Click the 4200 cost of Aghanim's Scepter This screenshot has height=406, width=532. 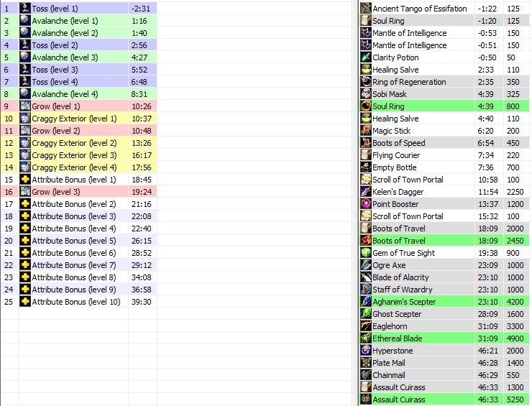click(x=515, y=302)
